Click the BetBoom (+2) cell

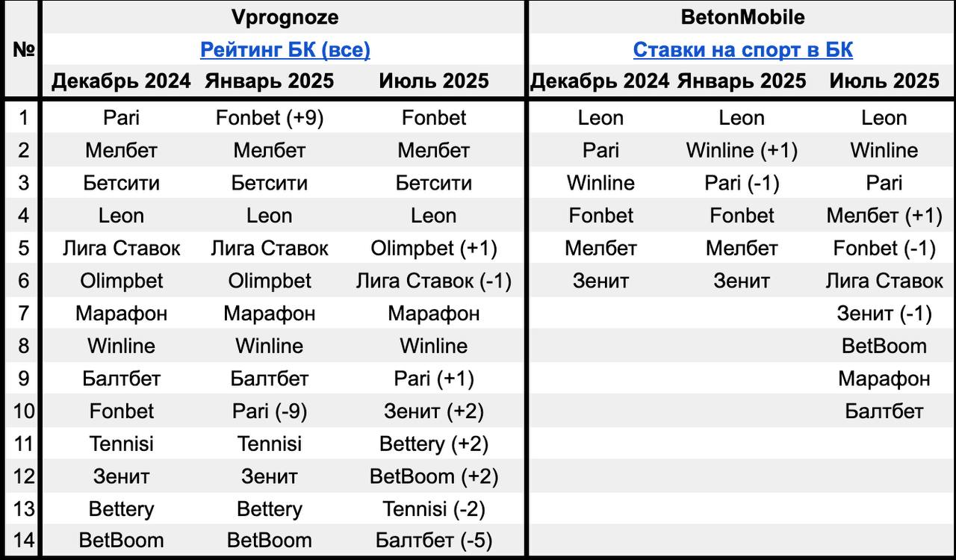point(434,476)
